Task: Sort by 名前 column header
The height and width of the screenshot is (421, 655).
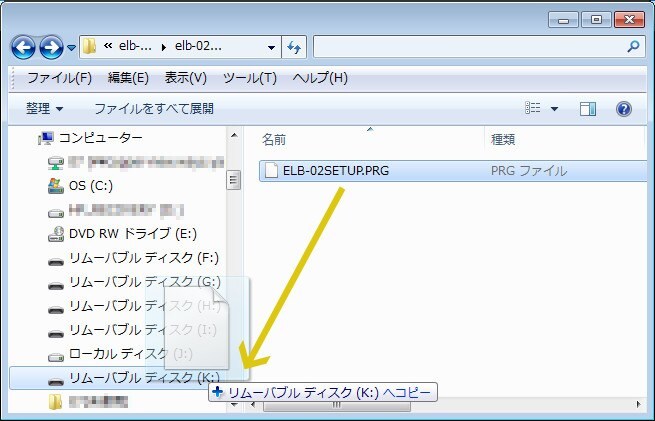Action: point(274,139)
